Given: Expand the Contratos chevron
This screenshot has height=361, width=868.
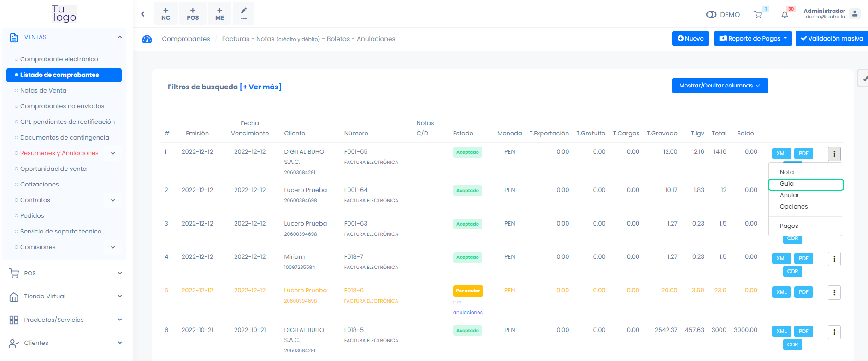Looking at the screenshot, I should click(113, 200).
